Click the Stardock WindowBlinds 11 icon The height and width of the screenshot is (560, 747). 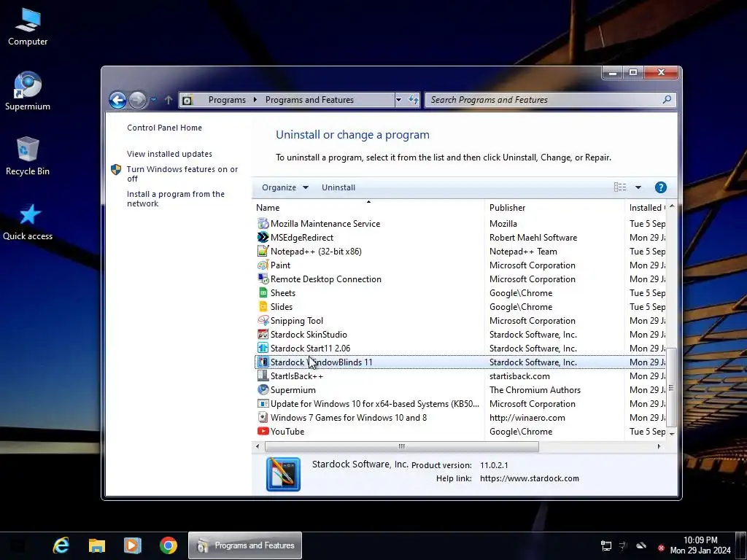click(263, 362)
